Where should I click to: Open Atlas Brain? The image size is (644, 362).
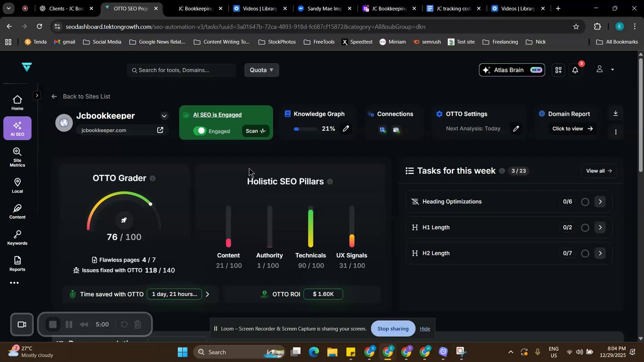pyautogui.click(x=512, y=70)
